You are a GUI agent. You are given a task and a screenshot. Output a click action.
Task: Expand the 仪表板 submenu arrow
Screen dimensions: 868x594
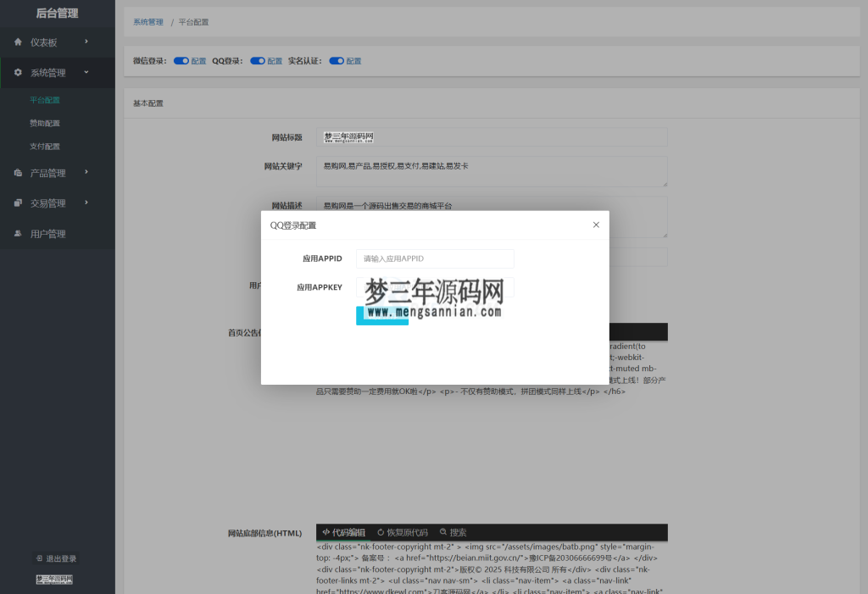point(86,42)
